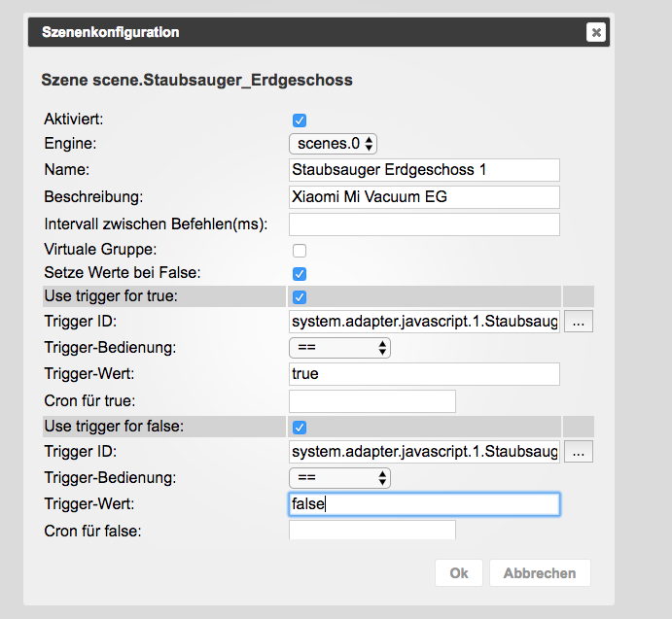Focus the Cron für true field
This screenshot has height=619, width=672.
click(x=372, y=401)
